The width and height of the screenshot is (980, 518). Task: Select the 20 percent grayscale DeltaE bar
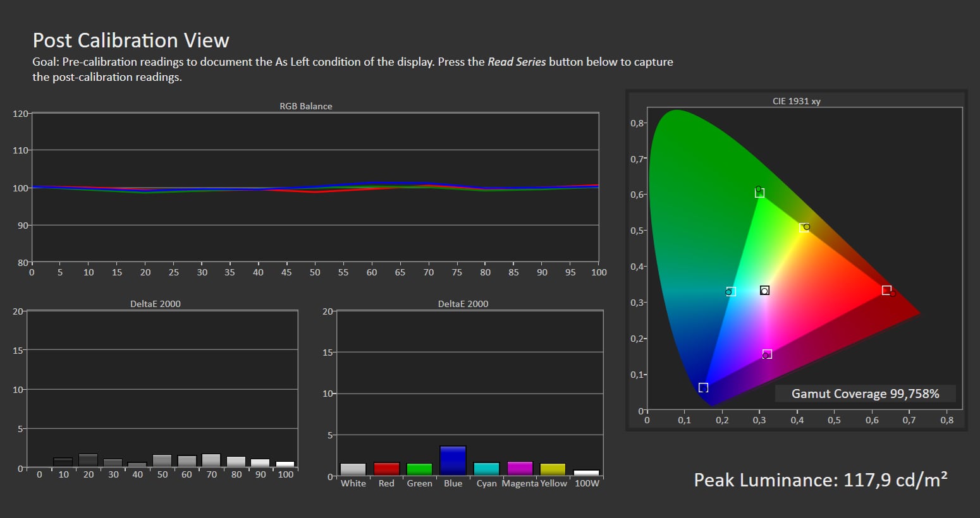(89, 461)
